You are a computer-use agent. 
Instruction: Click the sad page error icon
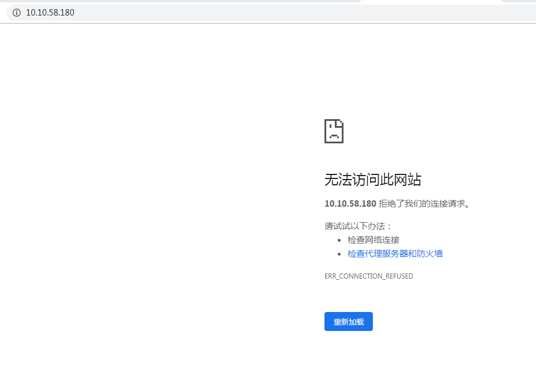334,131
